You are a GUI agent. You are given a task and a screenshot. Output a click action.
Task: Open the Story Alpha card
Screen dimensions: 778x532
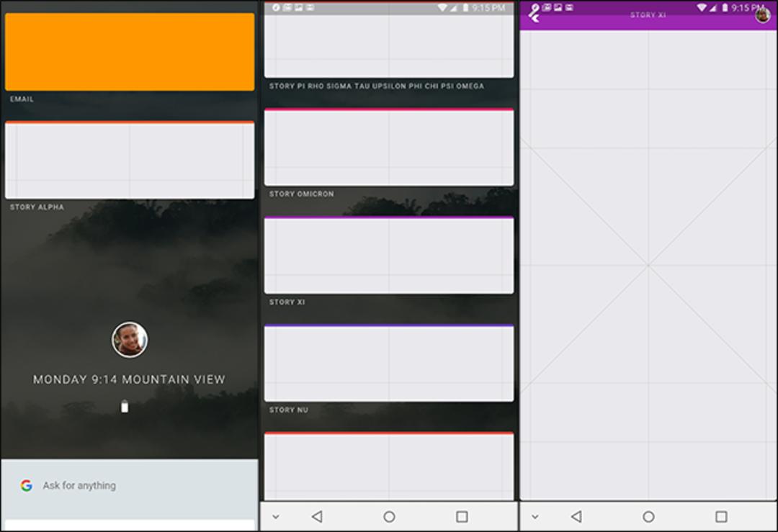click(x=130, y=160)
